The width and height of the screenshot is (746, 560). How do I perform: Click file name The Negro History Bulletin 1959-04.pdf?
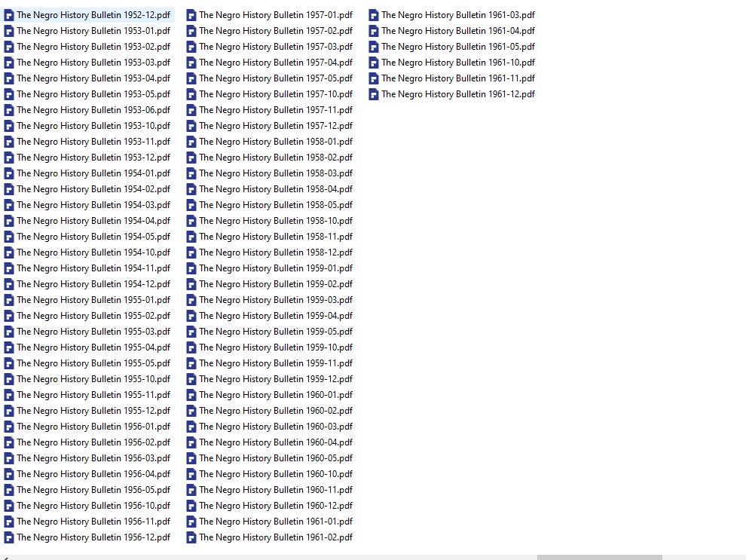pos(276,316)
